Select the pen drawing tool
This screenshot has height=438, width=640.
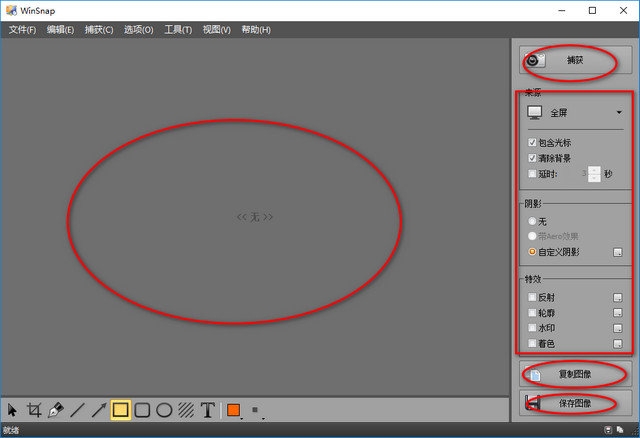56,410
